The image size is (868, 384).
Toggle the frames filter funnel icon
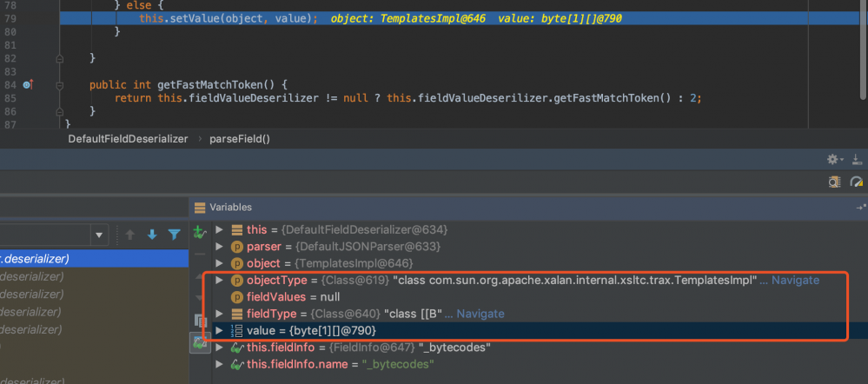coord(175,235)
